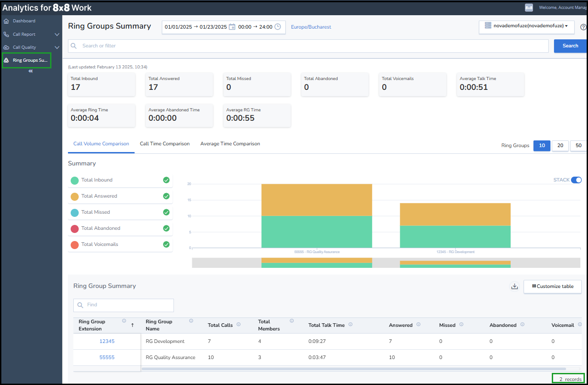Click the time range clock icon
The image size is (588, 385).
278,27
